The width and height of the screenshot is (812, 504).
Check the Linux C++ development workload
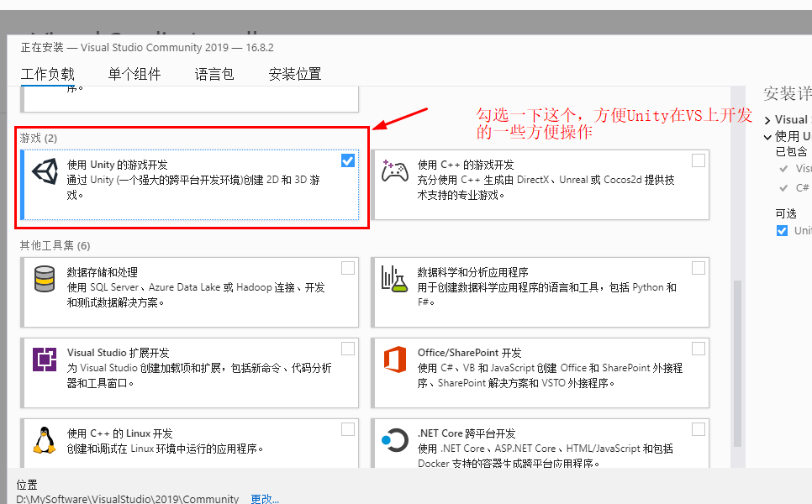click(x=348, y=429)
